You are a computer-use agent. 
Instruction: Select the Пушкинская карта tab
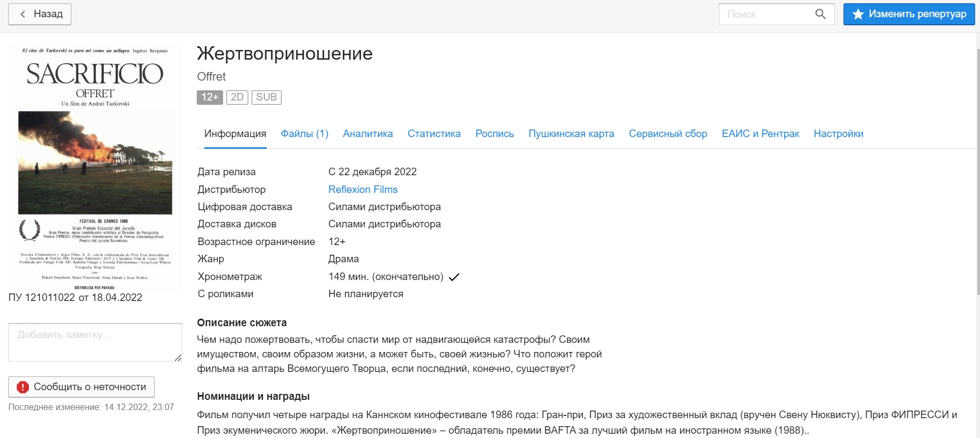tap(571, 134)
